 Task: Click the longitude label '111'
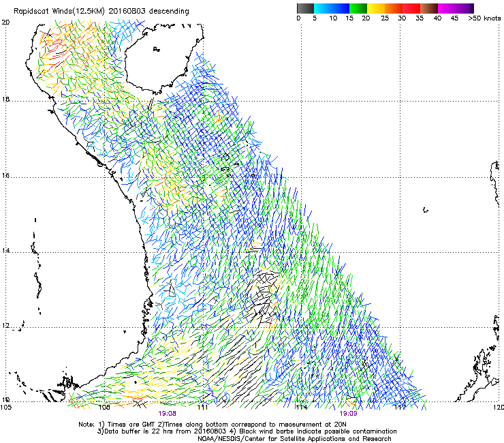[202, 408]
